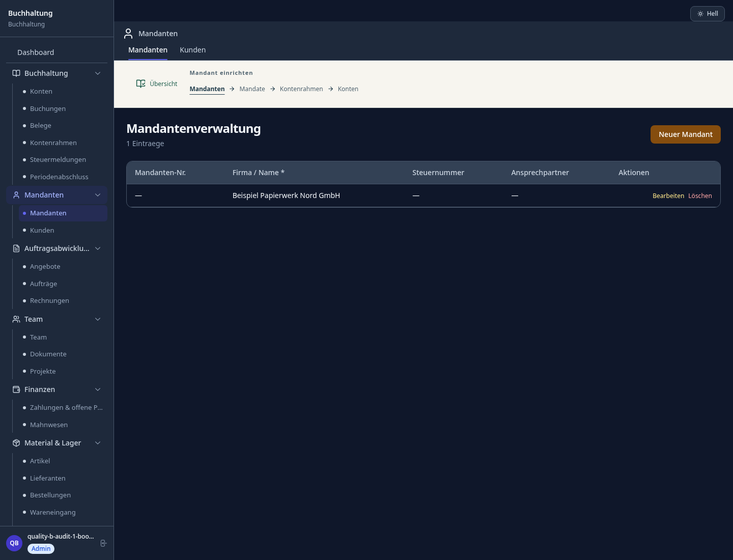733x560 pixels.
Task: Open Artikel in the sidebar
Action: click(x=63, y=461)
